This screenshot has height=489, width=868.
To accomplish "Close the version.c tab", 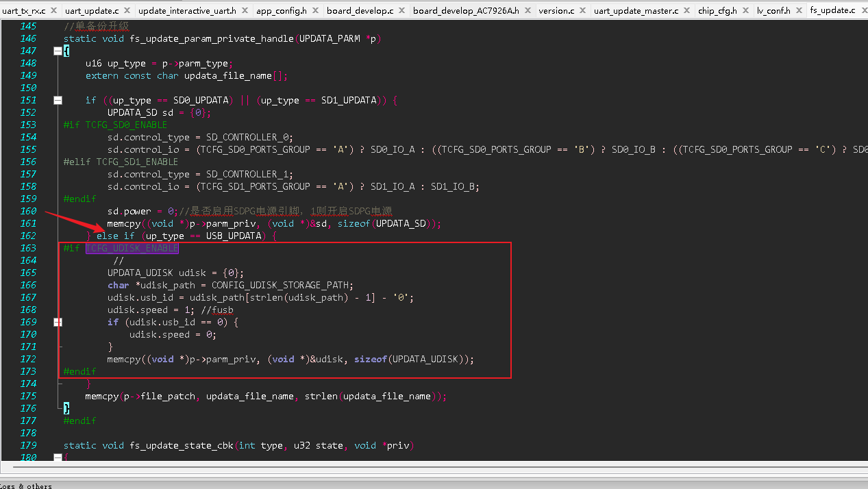I will 582,10.
